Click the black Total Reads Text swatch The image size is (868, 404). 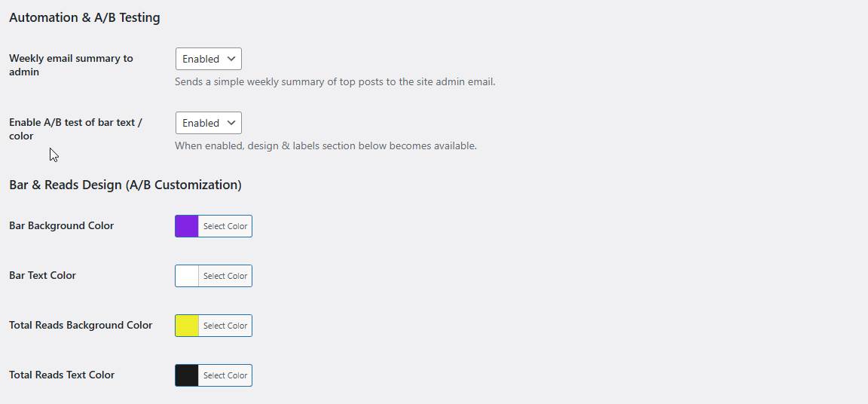(187, 375)
